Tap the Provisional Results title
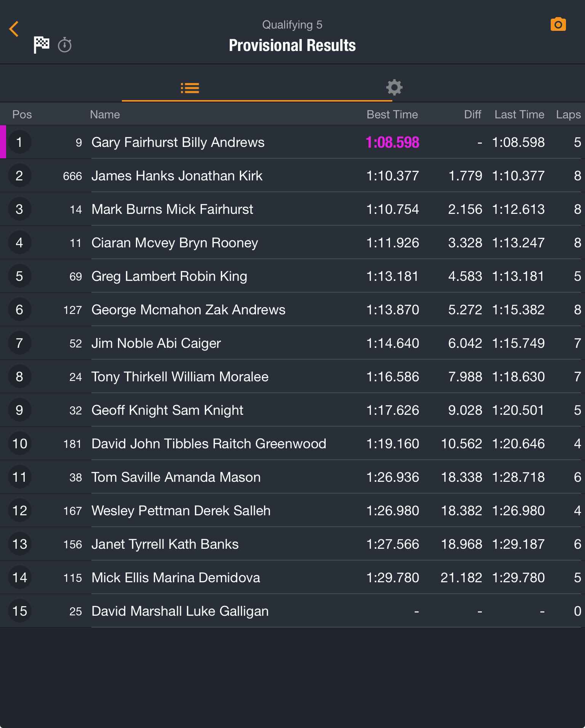 pyautogui.click(x=292, y=45)
